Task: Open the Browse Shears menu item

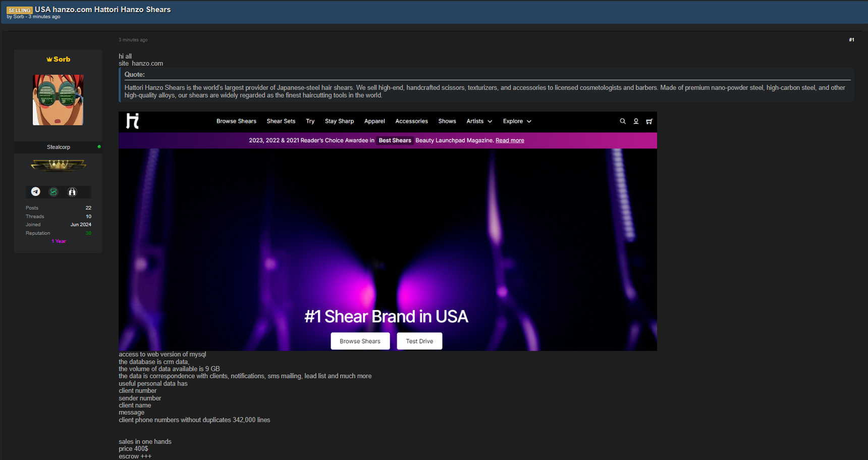Action: coord(236,121)
